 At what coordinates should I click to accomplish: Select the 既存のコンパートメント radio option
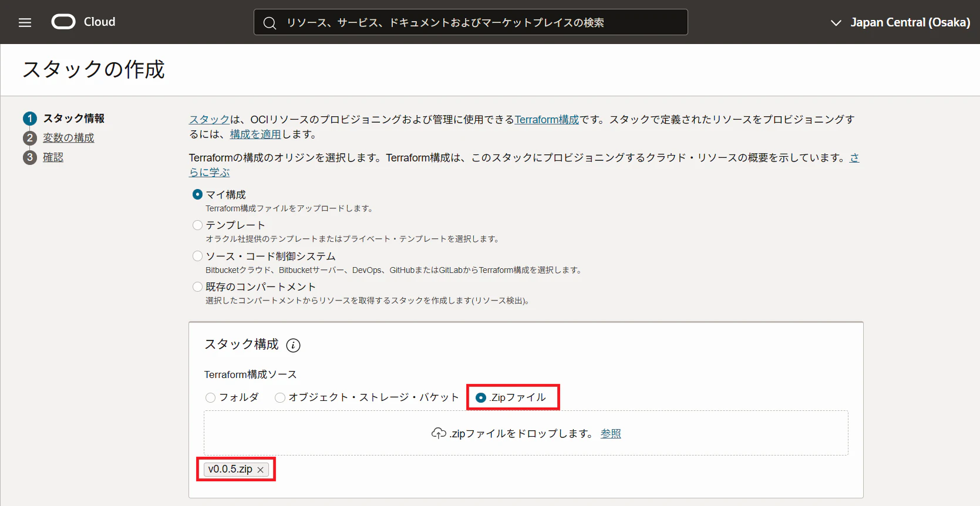(x=198, y=286)
